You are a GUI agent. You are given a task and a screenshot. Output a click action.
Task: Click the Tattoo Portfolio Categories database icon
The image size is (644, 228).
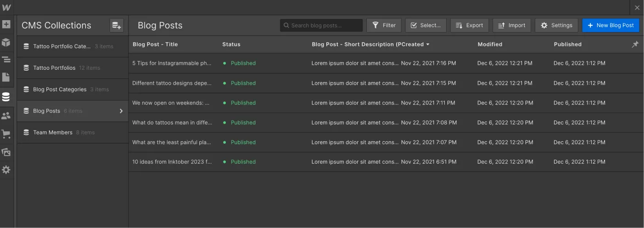coord(26,46)
